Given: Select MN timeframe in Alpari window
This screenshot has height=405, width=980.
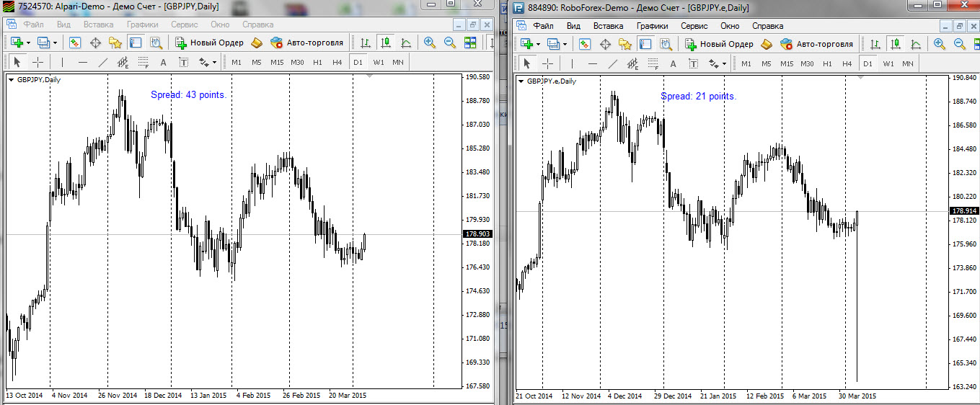Looking at the screenshot, I should click(398, 62).
